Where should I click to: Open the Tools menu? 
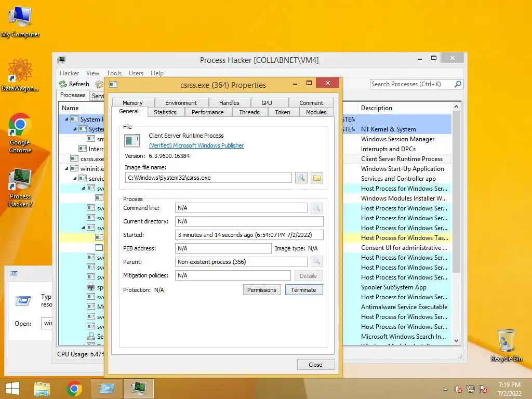pos(114,73)
